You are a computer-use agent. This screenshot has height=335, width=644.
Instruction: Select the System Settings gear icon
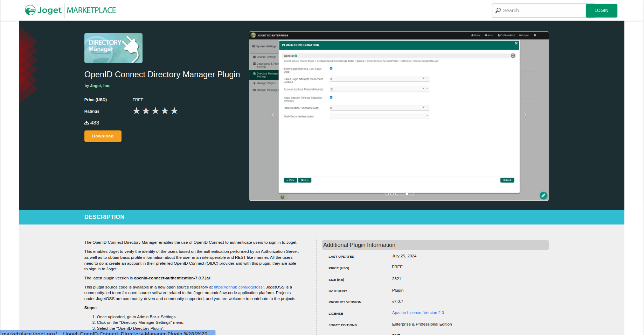click(x=254, y=46)
